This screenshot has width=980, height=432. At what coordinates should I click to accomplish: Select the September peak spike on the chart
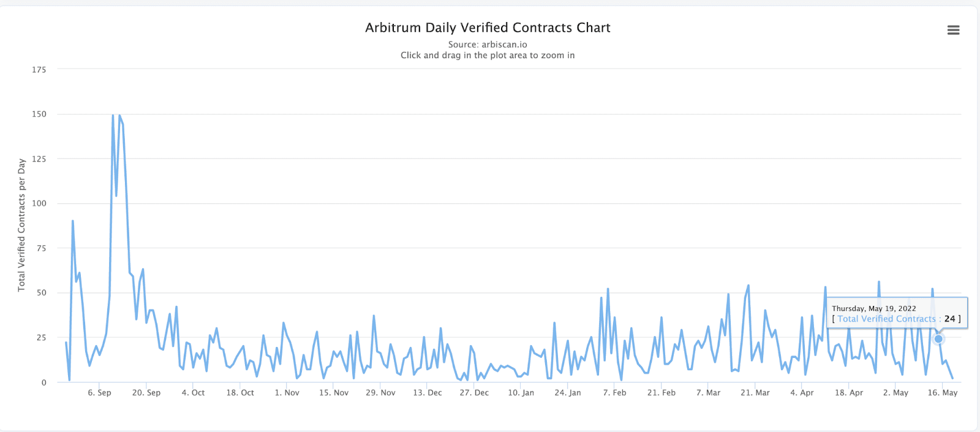pos(113,115)
